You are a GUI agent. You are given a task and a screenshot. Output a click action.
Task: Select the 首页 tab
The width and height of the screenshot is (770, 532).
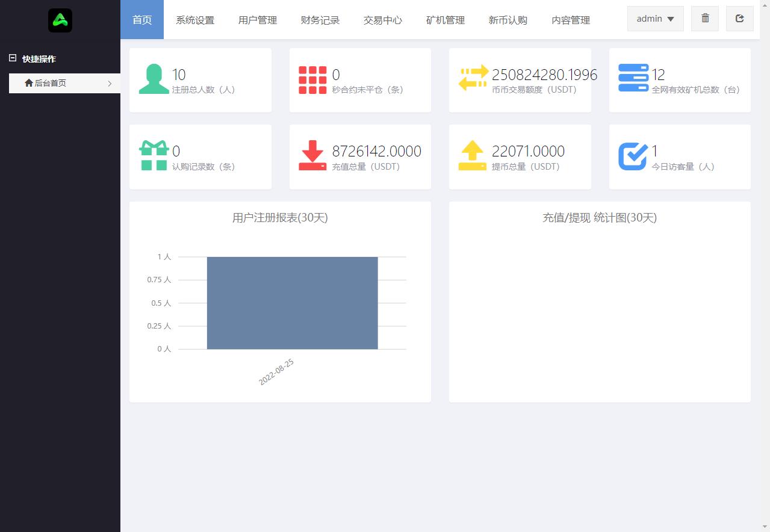pyautogui.click(x=142, y=20)
